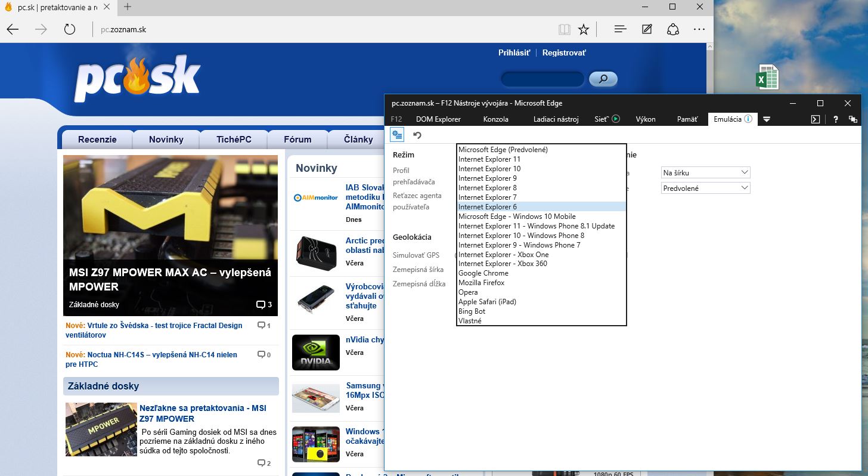Open the Edge Share icon
868x476 pixels.
click(x=673, y=29)
